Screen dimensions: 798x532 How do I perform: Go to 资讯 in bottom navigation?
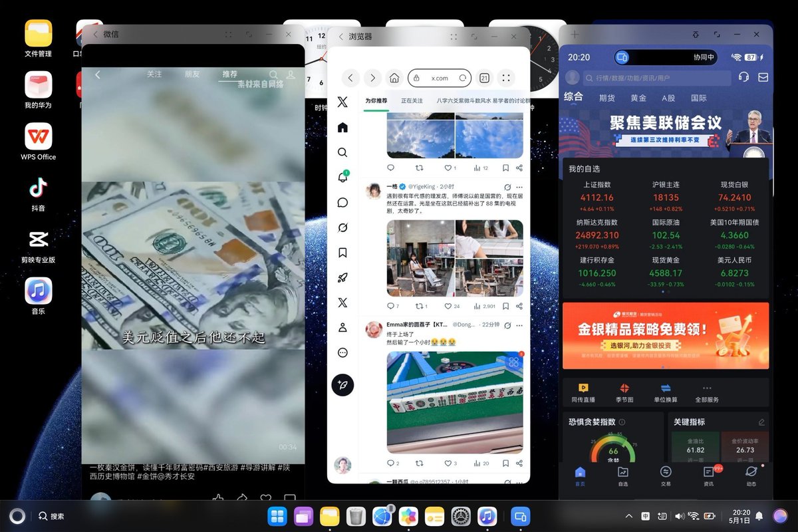point(709,476)
